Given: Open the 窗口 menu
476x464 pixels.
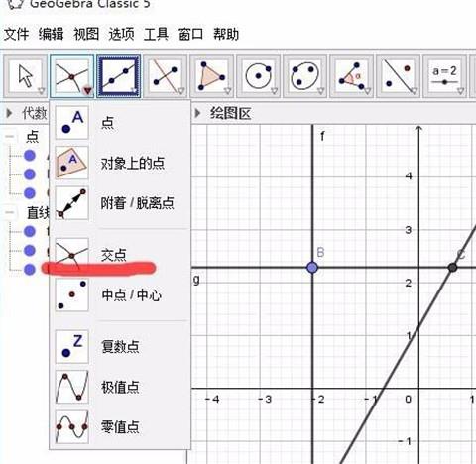Looking at the screenshot, I should click(x=190, y=34).
